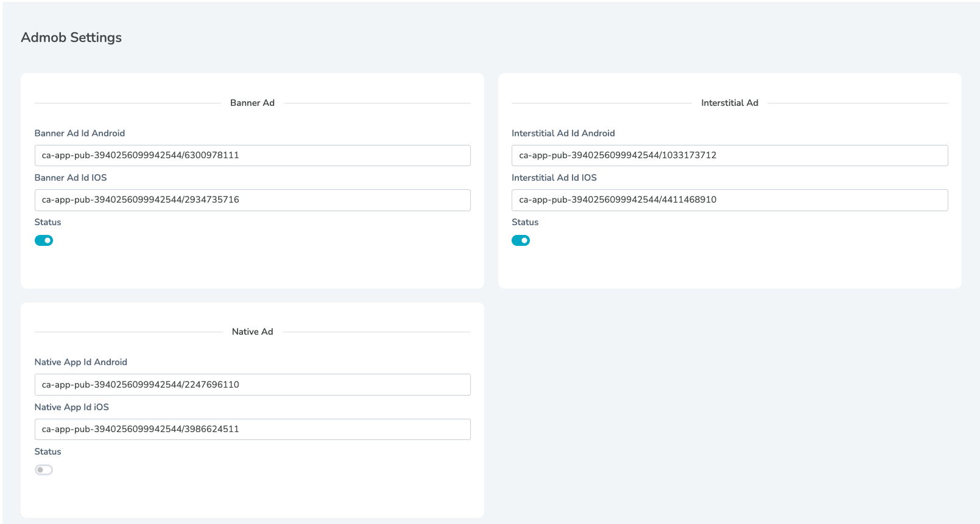Click the "Interstitial Ad Id Android" label
Image resolution: width=980 pixels, height=524 pixels.
click(x=563, y=133)
